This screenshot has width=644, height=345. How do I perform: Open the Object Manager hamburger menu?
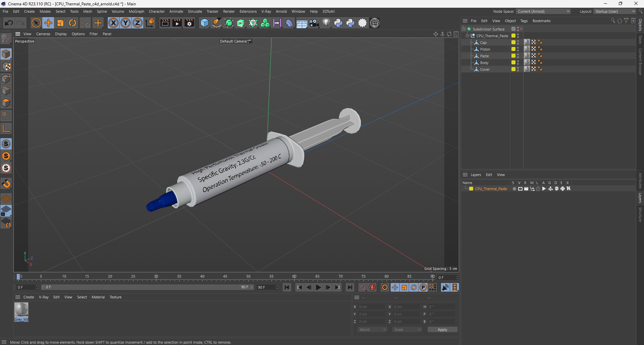[465, 21]
